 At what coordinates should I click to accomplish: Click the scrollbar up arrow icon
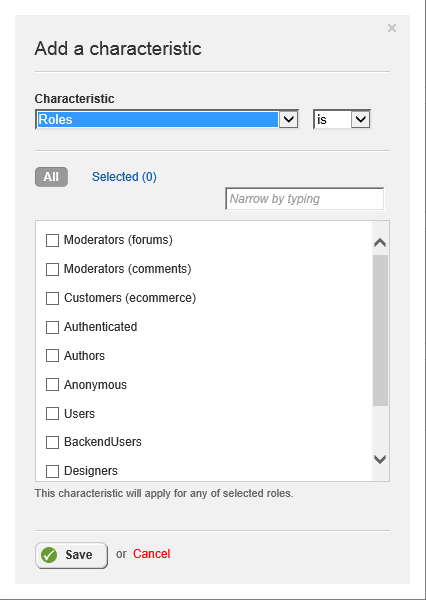[x=380, y=243]
